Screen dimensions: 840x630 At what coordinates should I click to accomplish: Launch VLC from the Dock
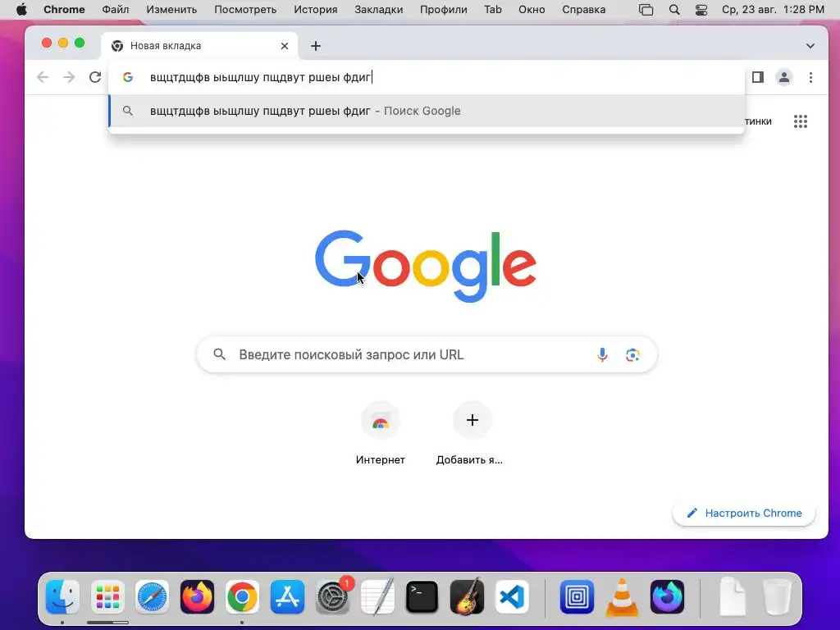point(622,596)
